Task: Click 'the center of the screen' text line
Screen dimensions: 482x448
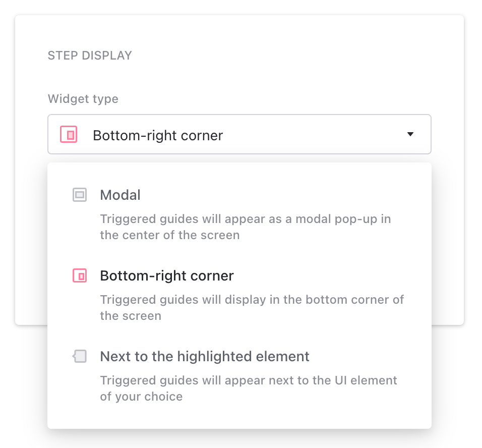Action: [x=170, y=236]
